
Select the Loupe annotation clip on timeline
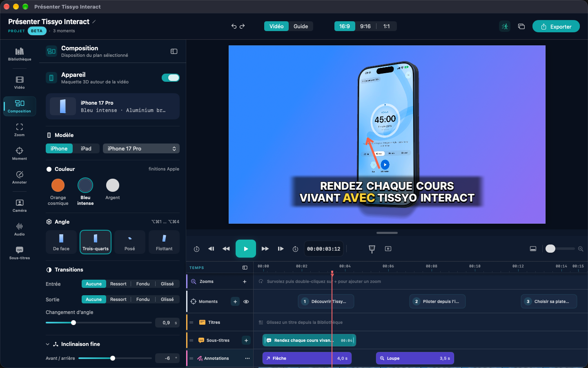415,358
